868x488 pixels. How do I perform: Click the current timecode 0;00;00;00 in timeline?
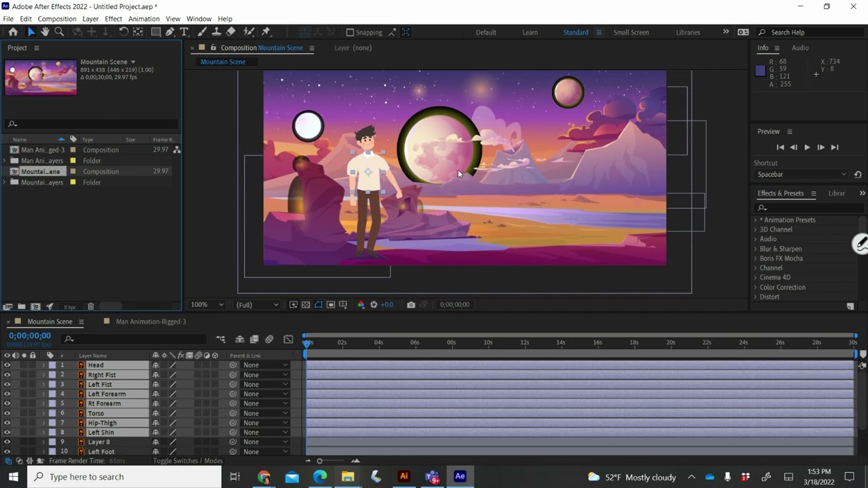[30, 335]
